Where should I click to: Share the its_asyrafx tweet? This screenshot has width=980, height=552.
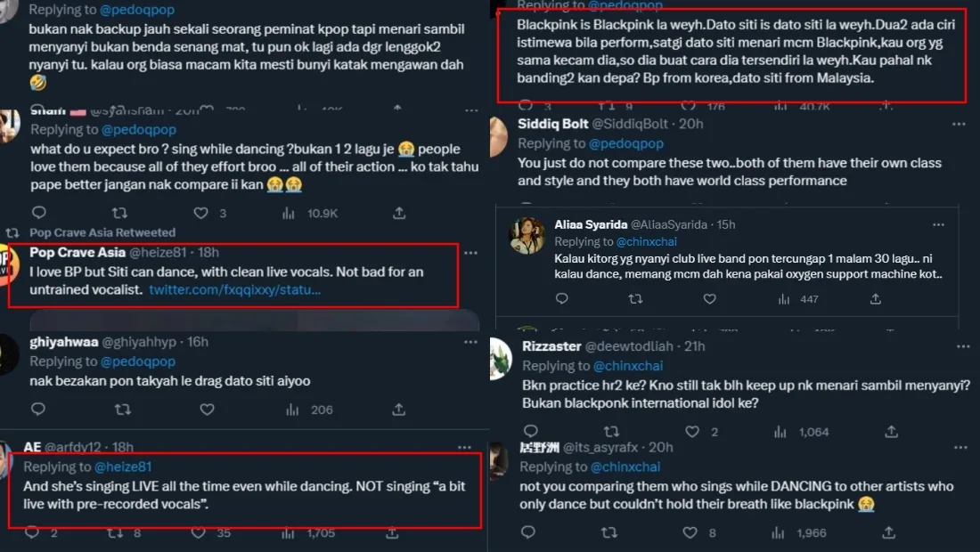887,532
